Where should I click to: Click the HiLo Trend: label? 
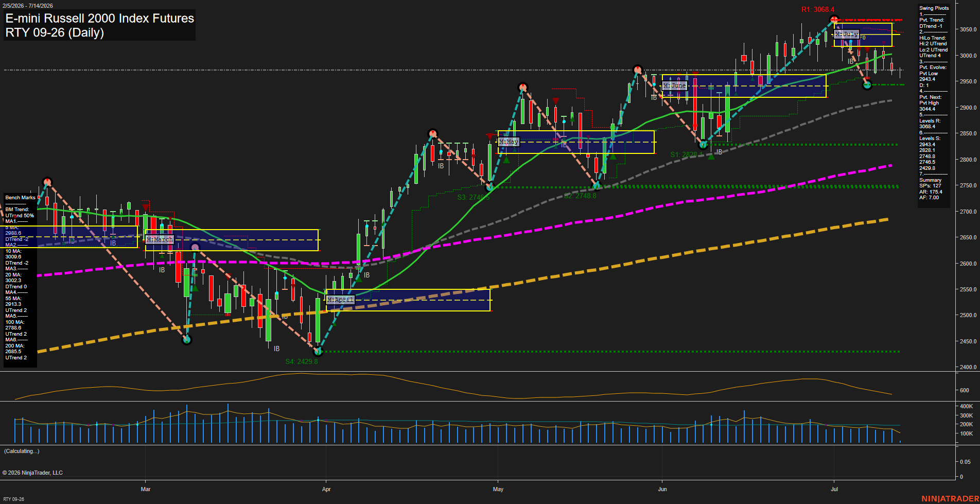pyautogui.click(x=933, y=38)
